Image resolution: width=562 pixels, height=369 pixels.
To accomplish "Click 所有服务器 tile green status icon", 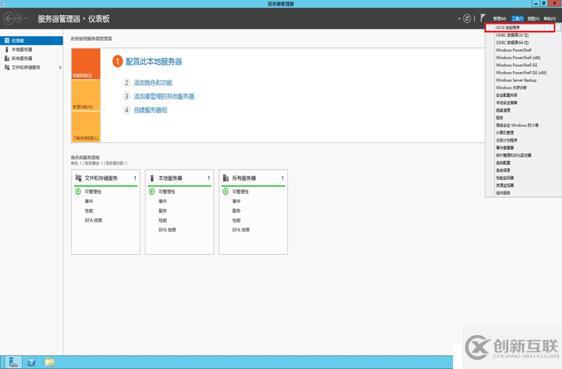I will point(225,192).
